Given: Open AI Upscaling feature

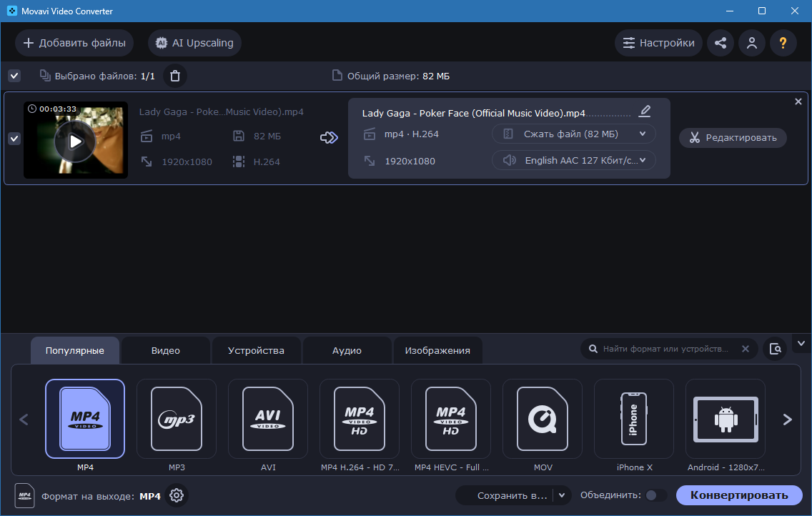Looking at the screenshot, I should (x=194, y=43).
